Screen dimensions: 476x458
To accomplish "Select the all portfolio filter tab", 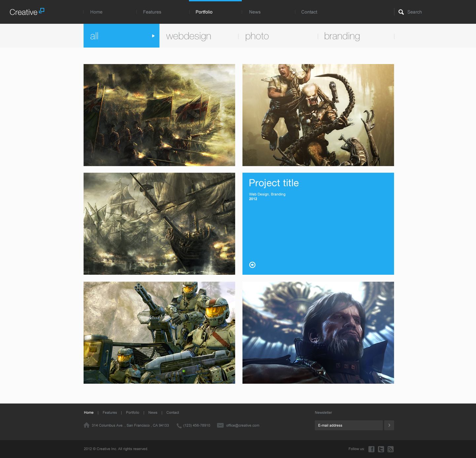I will (122, 36).
